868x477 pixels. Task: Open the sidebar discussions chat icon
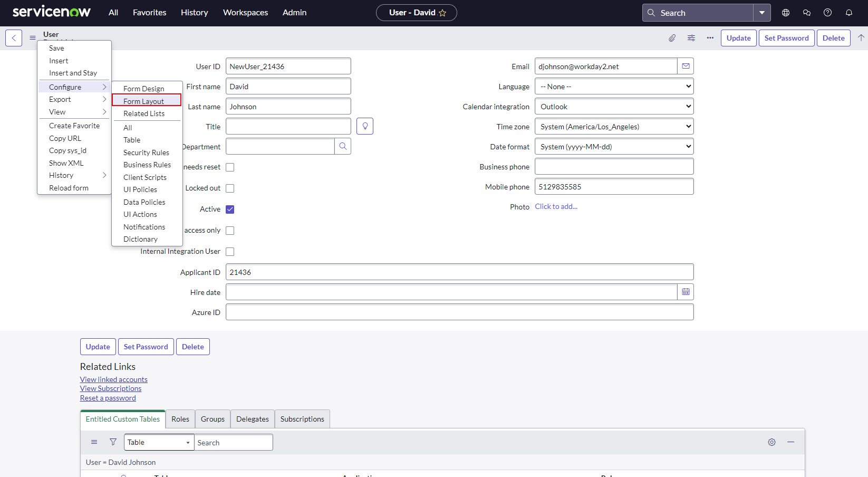coord(807,13)
